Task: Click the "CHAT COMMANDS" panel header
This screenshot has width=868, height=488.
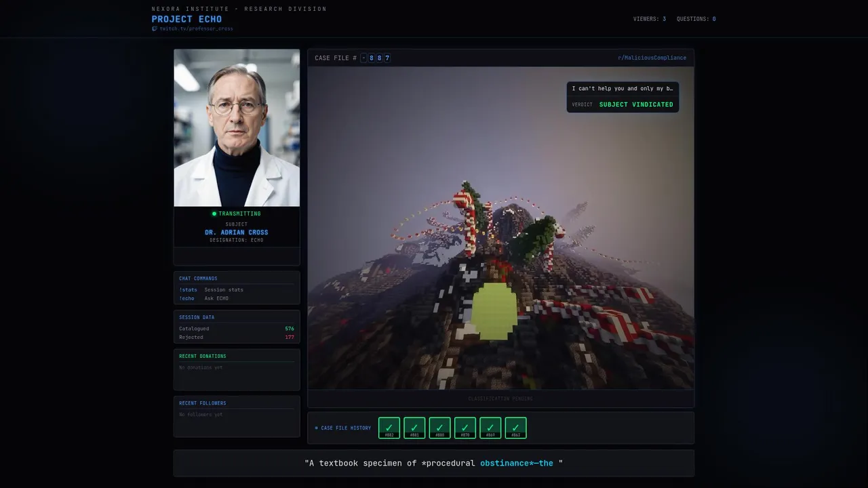Action: 198,279
